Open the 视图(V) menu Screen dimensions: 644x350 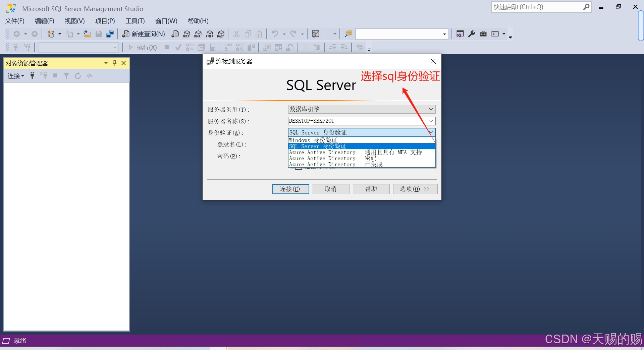click(x=74, y=21)
